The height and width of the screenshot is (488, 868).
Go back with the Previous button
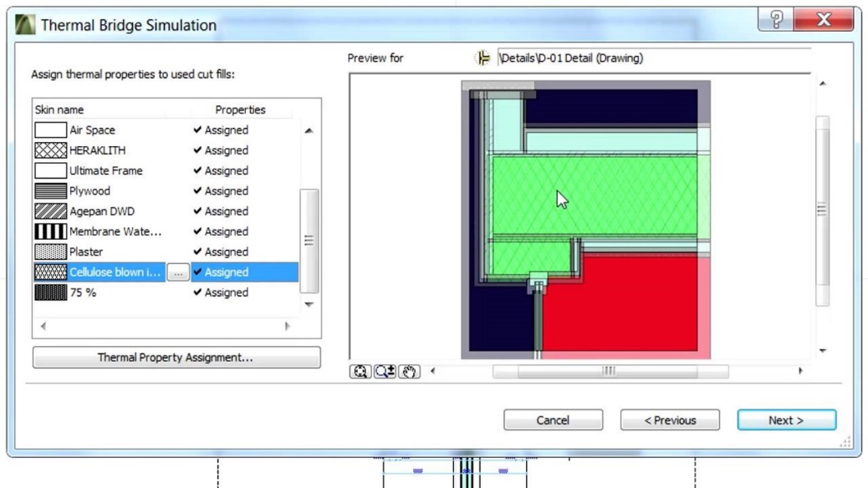point(670,420)
